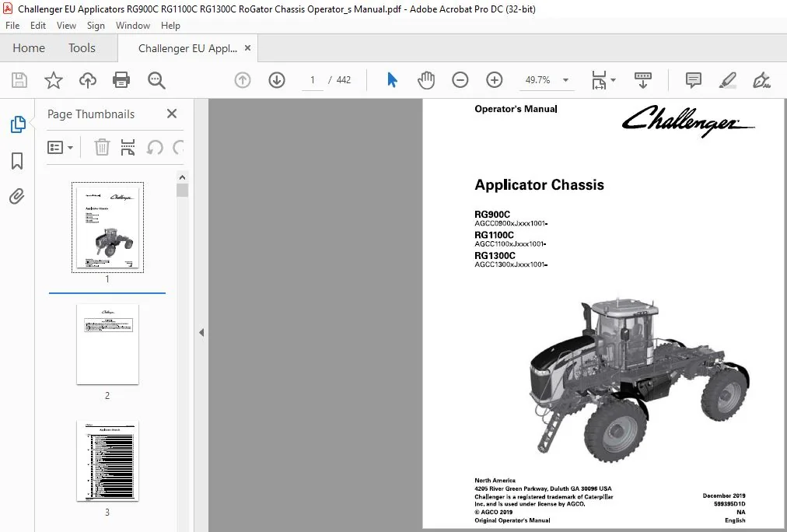This screenshot has width=787, height=532.
Task: Open the scrolling mode toolbar icon
Action: (643, 80)
